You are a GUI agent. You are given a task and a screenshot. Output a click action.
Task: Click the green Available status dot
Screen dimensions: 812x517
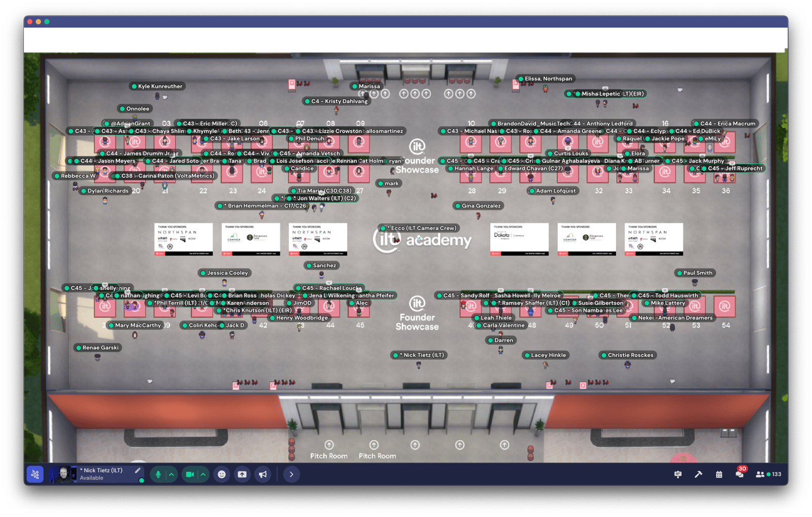[142, 480]
